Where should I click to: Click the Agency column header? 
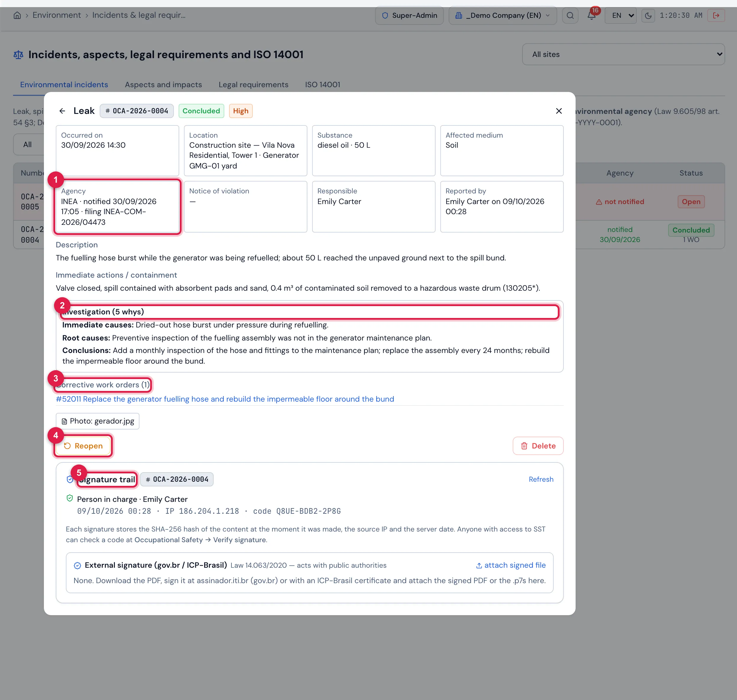pos(620,173)
